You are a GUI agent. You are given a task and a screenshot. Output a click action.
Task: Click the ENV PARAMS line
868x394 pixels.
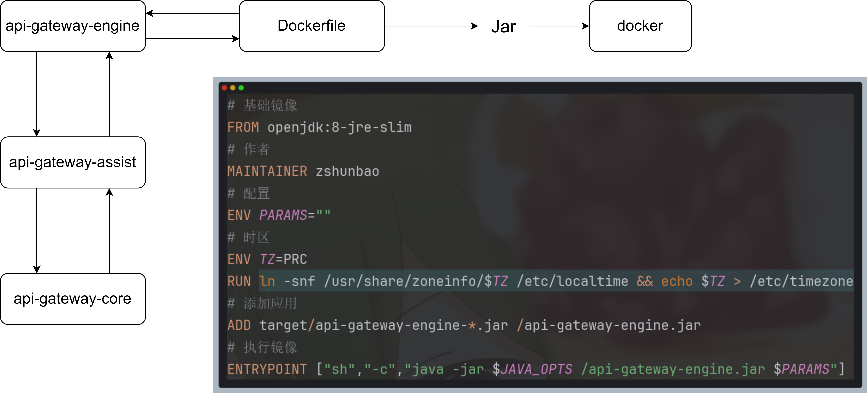(279, 215)
